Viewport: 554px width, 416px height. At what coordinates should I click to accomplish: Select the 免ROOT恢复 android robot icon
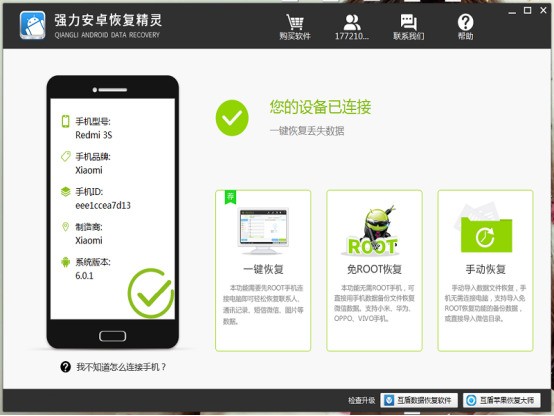(x=373, y=230)
